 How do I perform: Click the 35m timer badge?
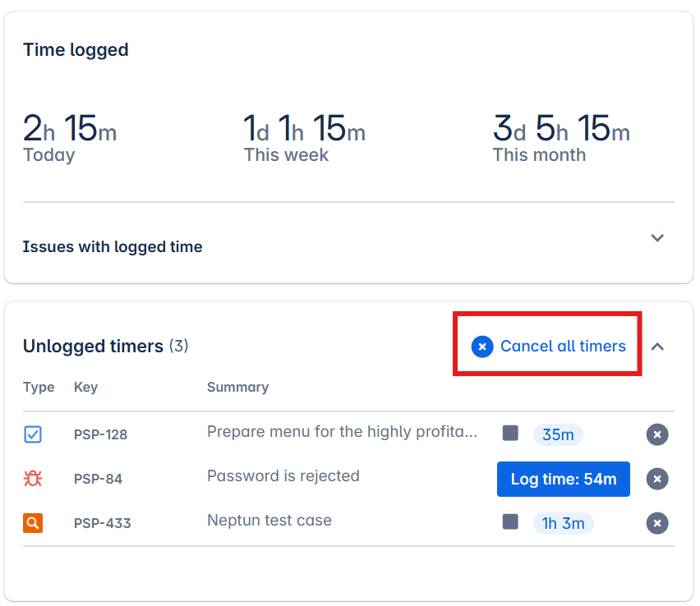click(558, 434)
